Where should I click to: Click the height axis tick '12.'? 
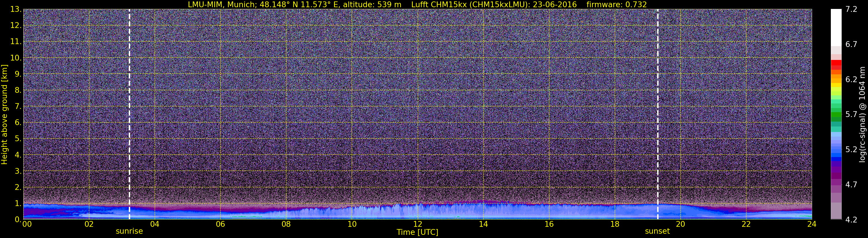16,25
